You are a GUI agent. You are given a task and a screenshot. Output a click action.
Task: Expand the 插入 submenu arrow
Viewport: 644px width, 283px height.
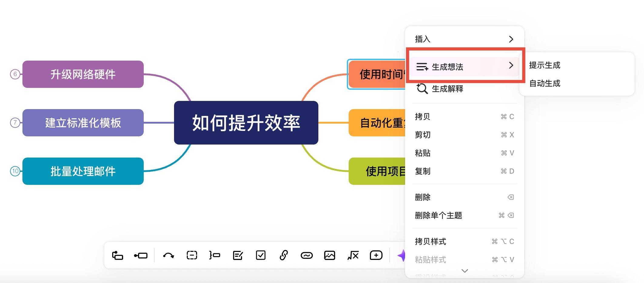[x=512, y=39]
